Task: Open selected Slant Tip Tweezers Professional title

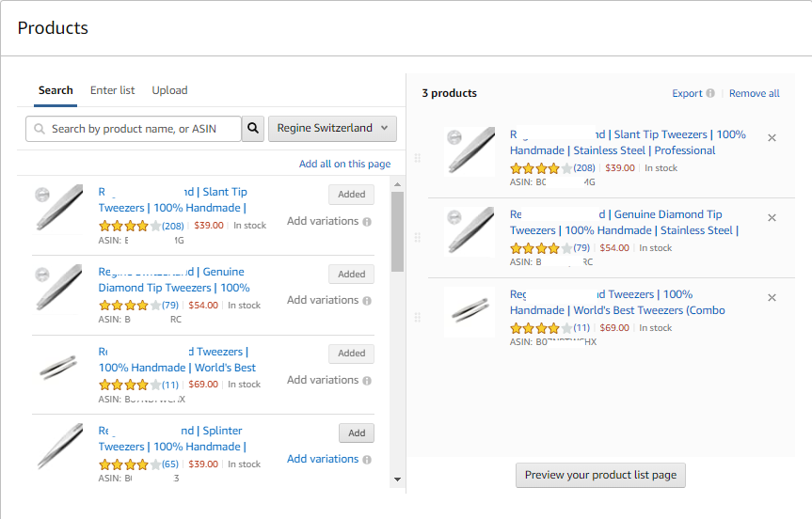Action: [628, 142]
